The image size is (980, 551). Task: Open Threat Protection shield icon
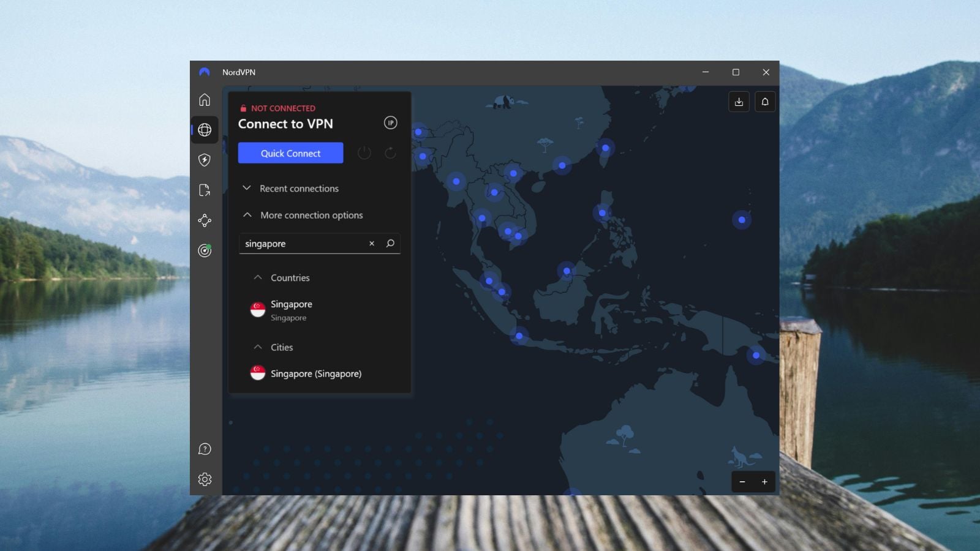click(x=205, y=160)
